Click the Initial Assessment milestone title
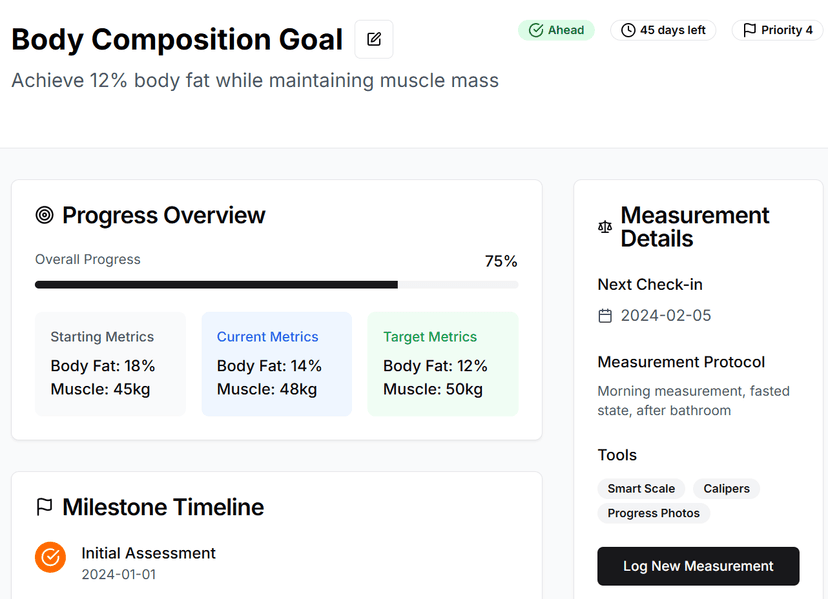This screenshot has height=599, width=828. point(148,553)
